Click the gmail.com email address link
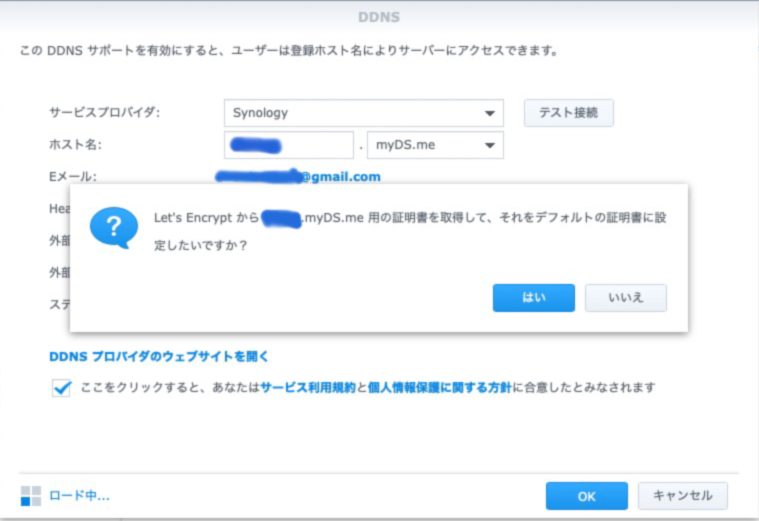Screen dimensions: 759x521 pyautogui.click(x=298, y=177)
